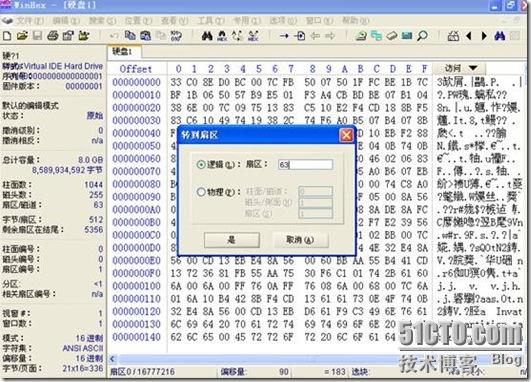Viewport: 531px width, 382px height.
Task: Click the ANSI ASCII charset value
Action: click(x=83, y=348)
